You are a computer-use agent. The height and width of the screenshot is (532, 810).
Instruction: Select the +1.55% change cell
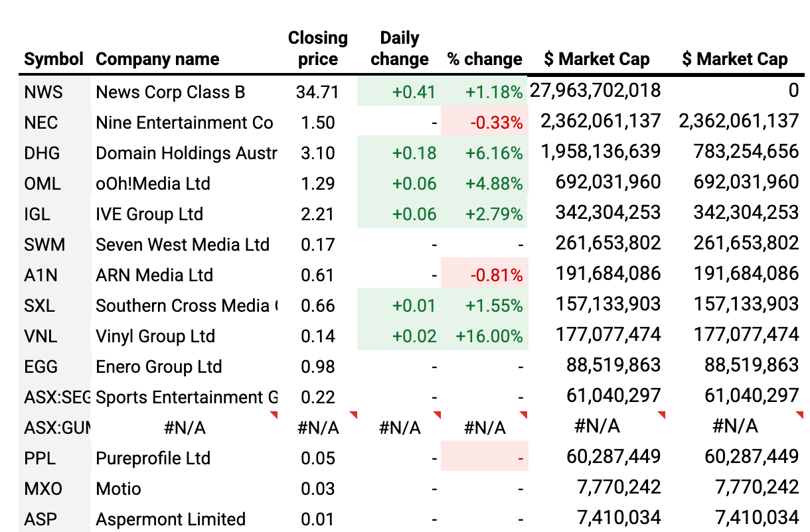[484, 305]
